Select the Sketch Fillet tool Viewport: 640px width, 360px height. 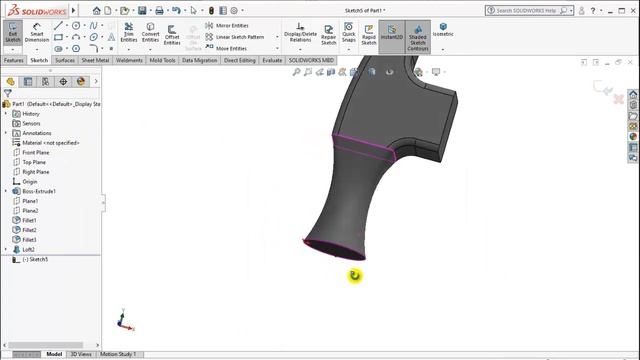click(x=93, y=49)
